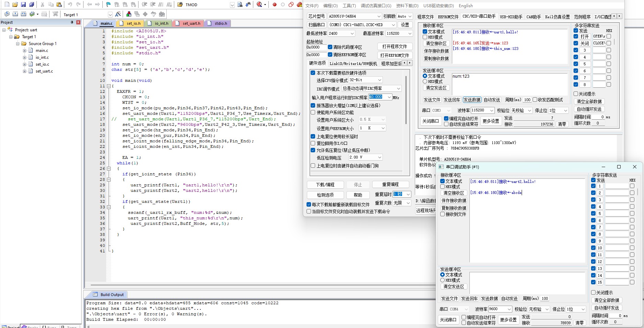Translate current file icon
This screenshot has height=328, width=644.
click(7, 14)
